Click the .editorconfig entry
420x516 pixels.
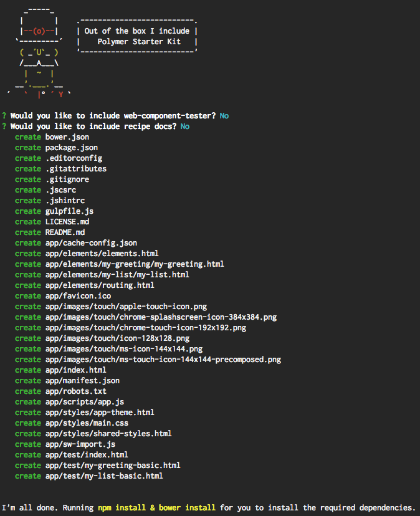(x=74, y=158)
